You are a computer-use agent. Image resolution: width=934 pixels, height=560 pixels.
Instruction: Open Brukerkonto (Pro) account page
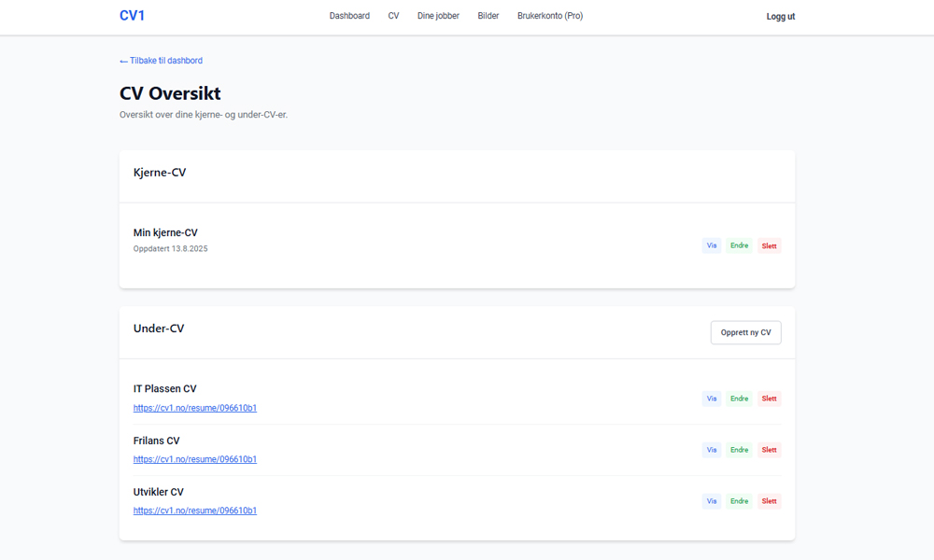point(549,16)
